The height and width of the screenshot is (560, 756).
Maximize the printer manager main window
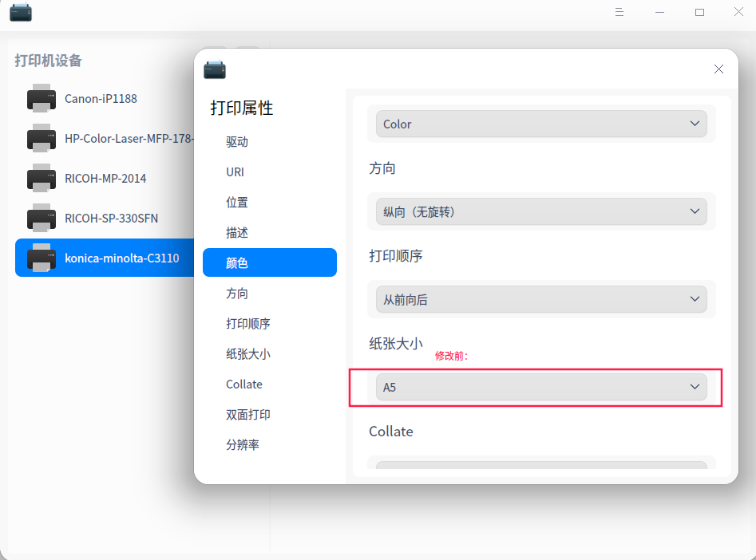[699, 12]
